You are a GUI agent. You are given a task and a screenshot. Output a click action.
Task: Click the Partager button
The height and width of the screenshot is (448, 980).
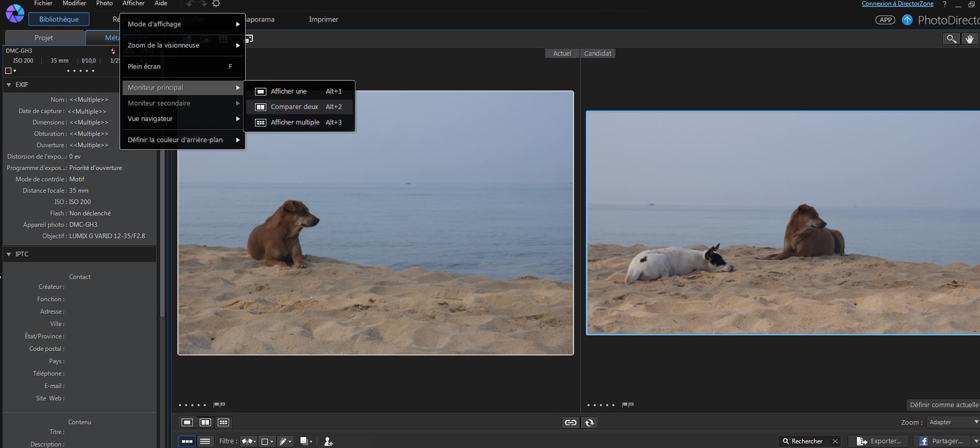[943, 441]
